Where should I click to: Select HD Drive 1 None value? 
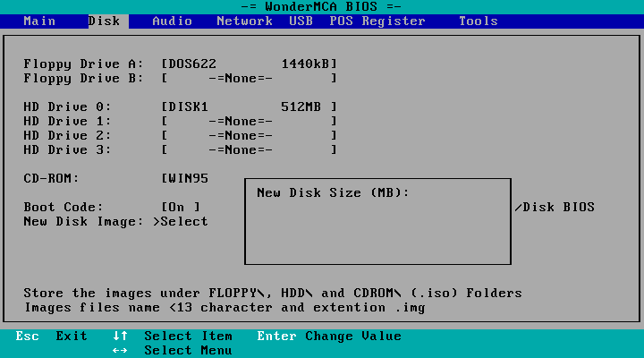[x=249, y=121]
